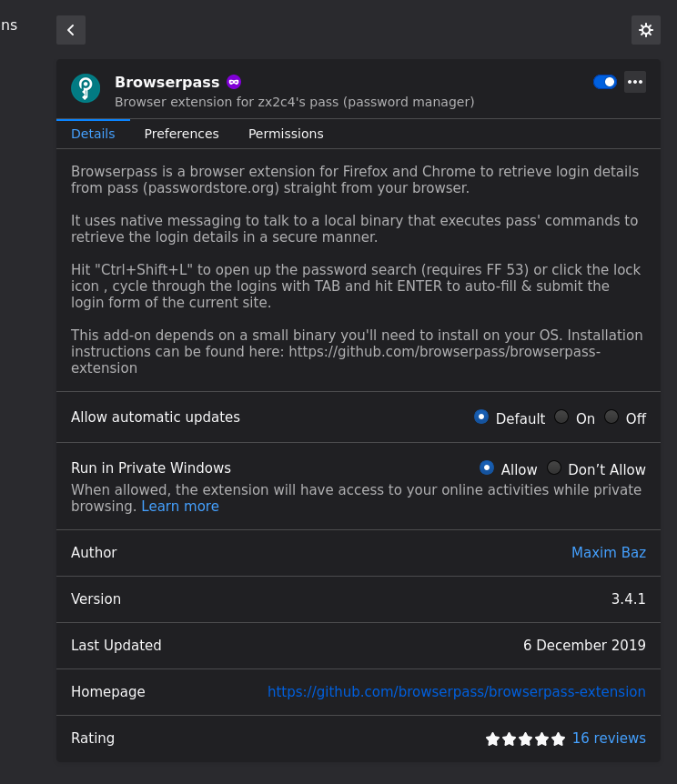Select the Details tab
This screenshot has width=677, height=784.
pyautogui.click(x=93, y=134)
